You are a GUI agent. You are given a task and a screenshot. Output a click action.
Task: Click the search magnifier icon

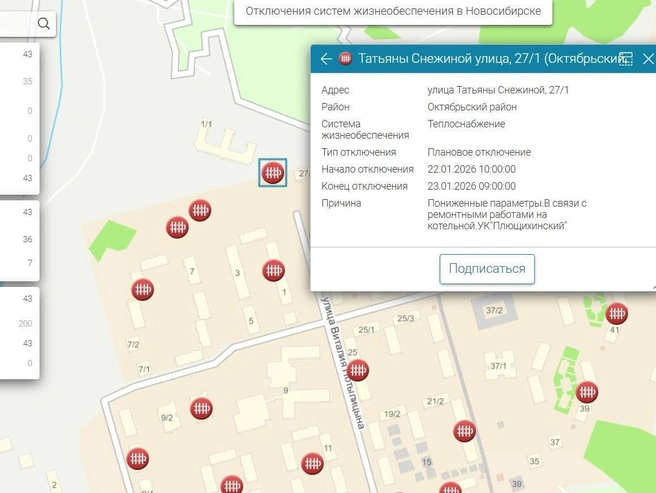click(44, 23)
